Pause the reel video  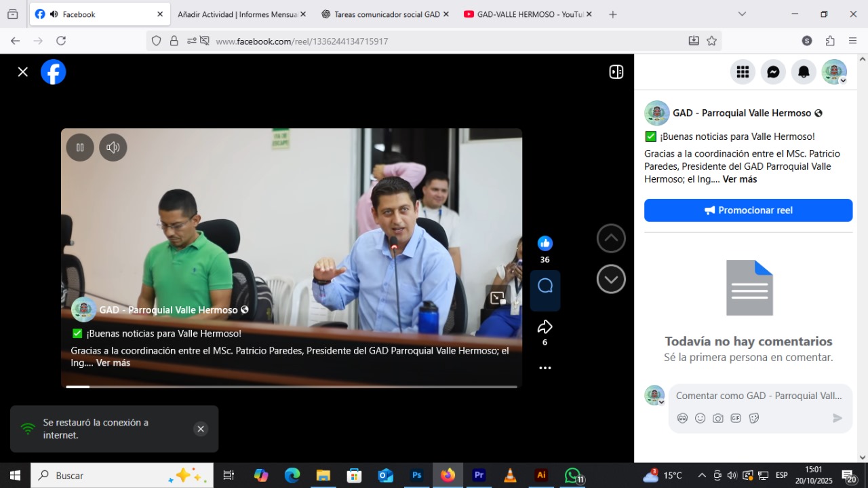[80, 147]
